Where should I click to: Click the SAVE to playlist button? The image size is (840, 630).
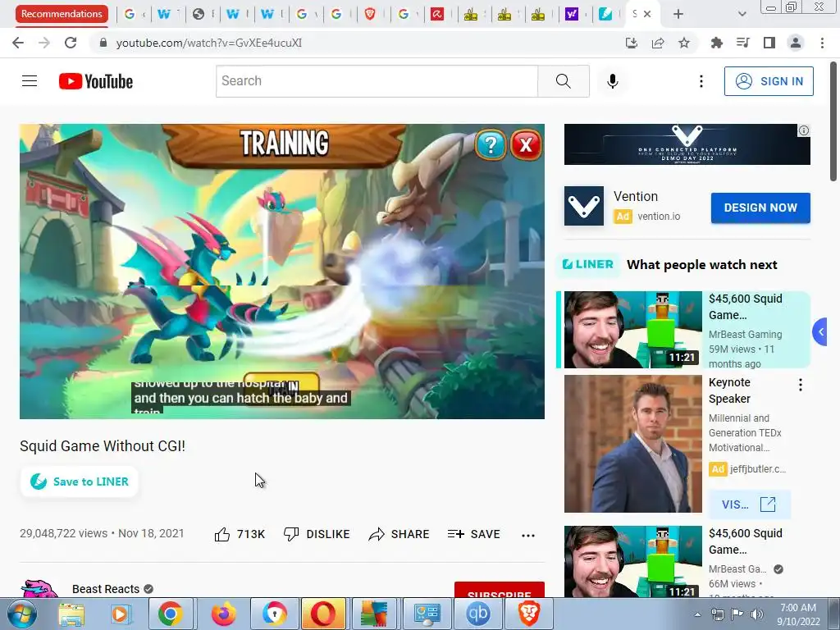click(474, 534)
